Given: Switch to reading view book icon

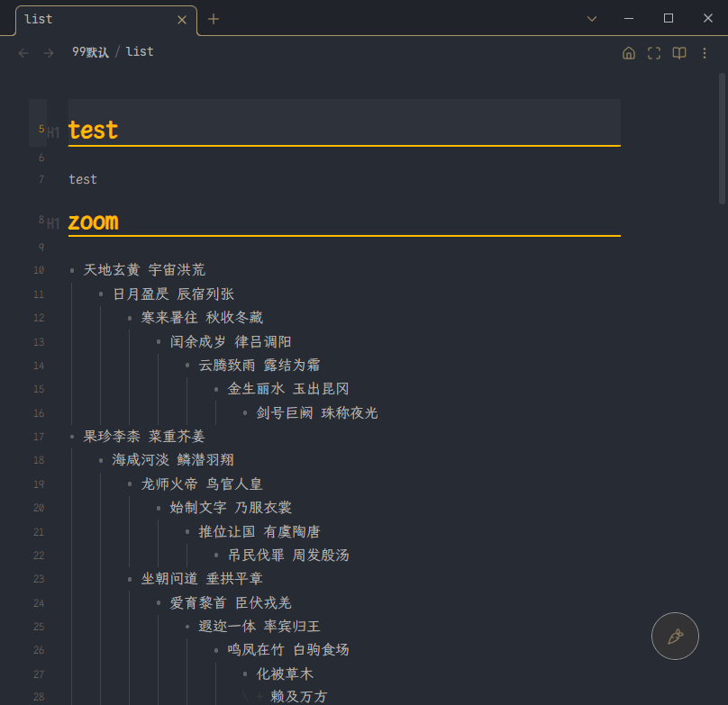Looking at the screenshot, I should (679, 53).
